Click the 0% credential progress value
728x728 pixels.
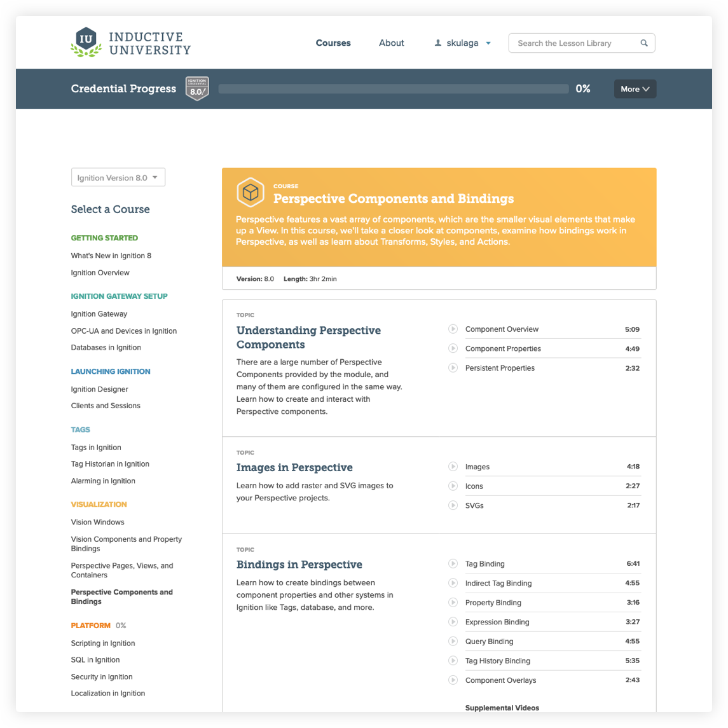click(x=582, y=88)
